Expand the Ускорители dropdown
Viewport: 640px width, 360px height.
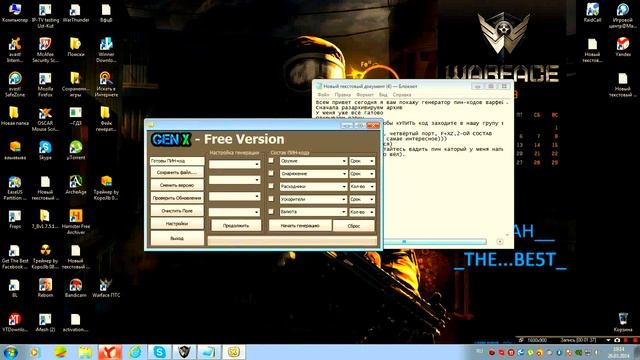click(x=313, y=199)
